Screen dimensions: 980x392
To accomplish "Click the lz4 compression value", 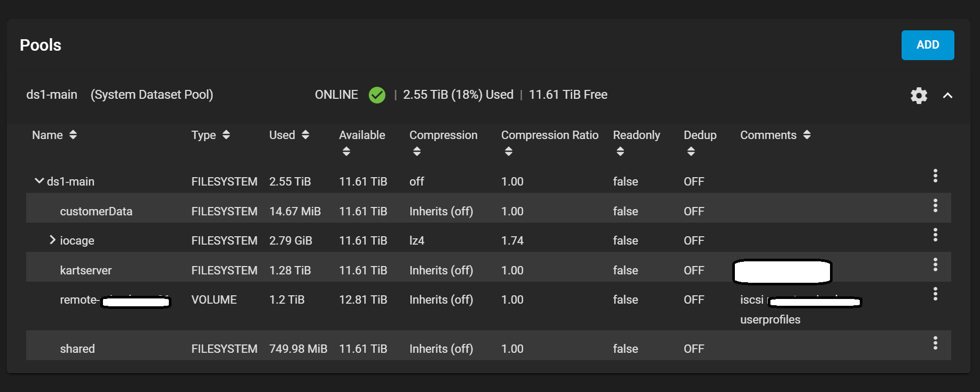I will 417,240.
